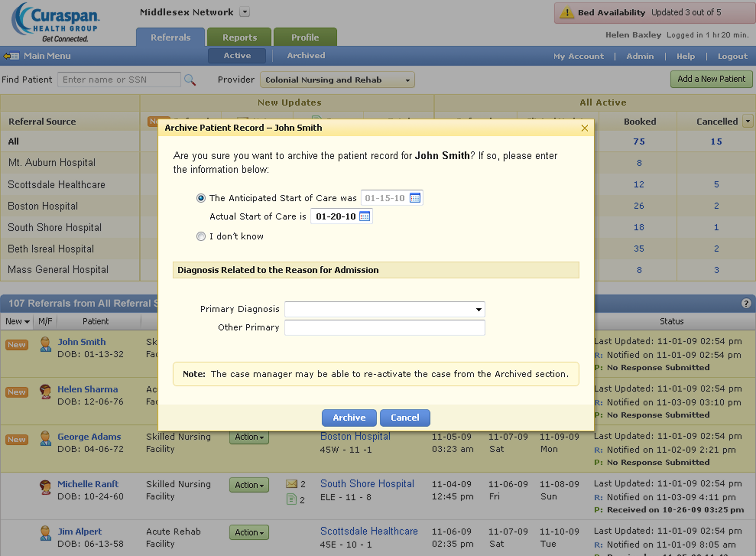The width and height of the screenshot is (756, 556).
Task: Click the search magnifier icon beside Find Patient
Action: coord(190,80)
